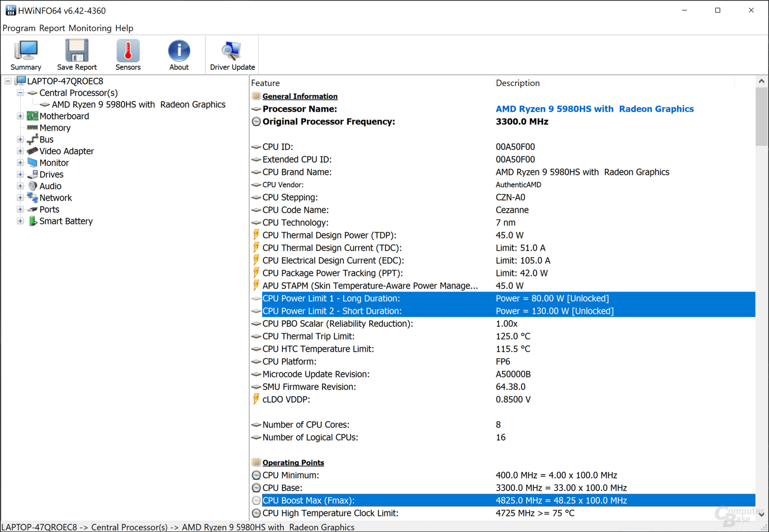Click the scrollbar up arrow
The height and width of the screenshot is (532, 769).
pos(762,81)
